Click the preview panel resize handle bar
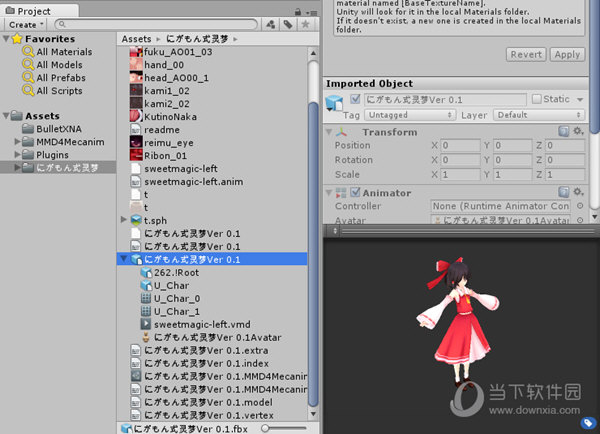The width and height of the screenshot is (600, 434). pos(461,231)
